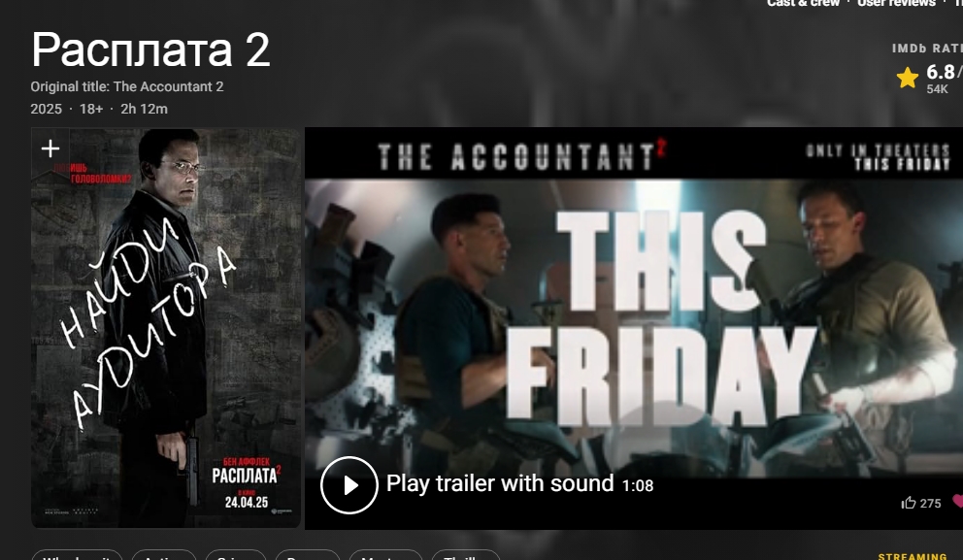Viewport: 963px width, 560px height.
Task: Select the Whodunnit genre chip
Action: 77,556
